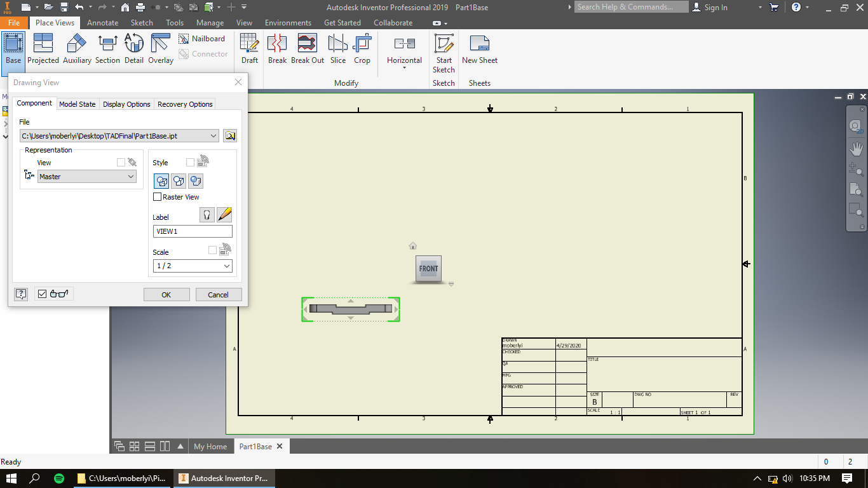Click the checkbox next to Style label
868x488 pixels.
[190, 163]
